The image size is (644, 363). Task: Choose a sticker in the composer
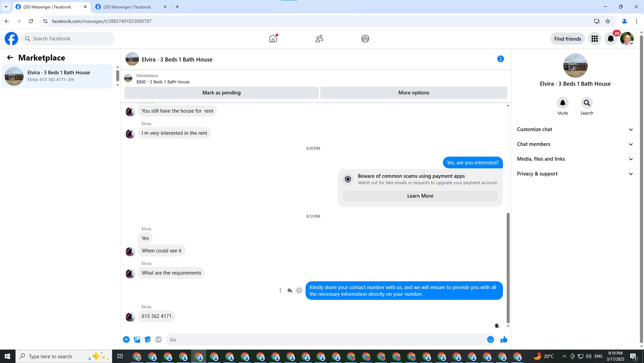pos(148,339)
